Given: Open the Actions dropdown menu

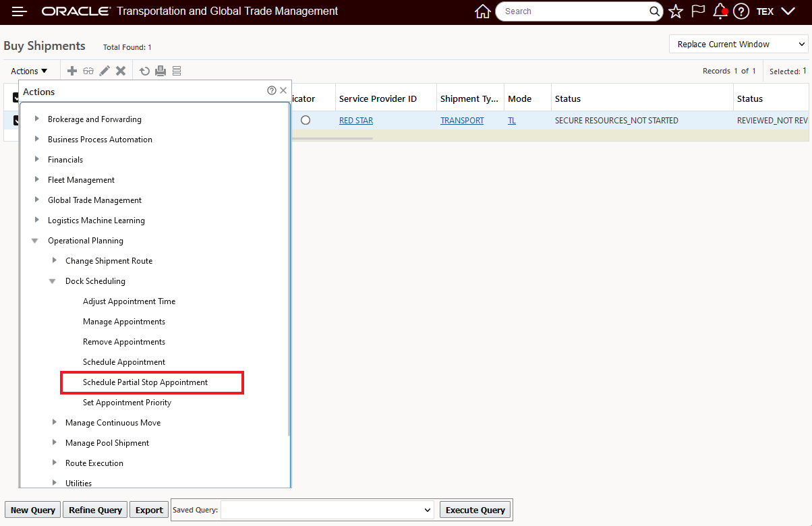Looking at the screenshot, I should [x=29, y=71].
